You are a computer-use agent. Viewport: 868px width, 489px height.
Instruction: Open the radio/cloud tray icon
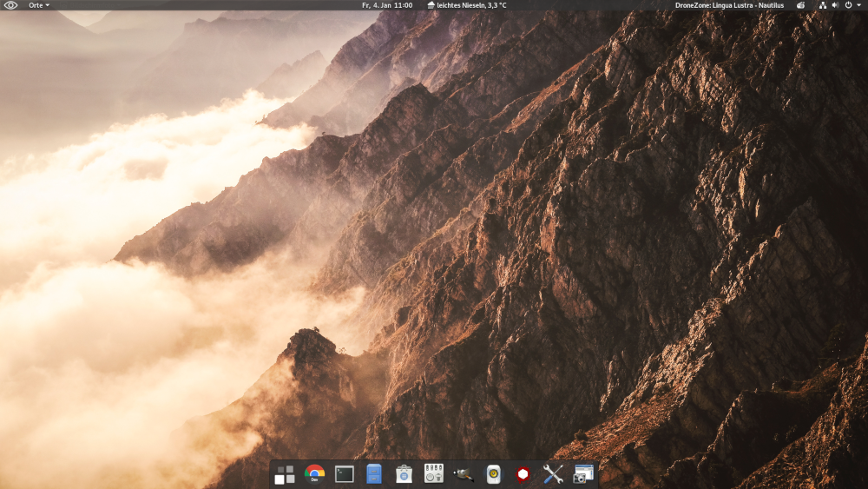coord(800,5)
